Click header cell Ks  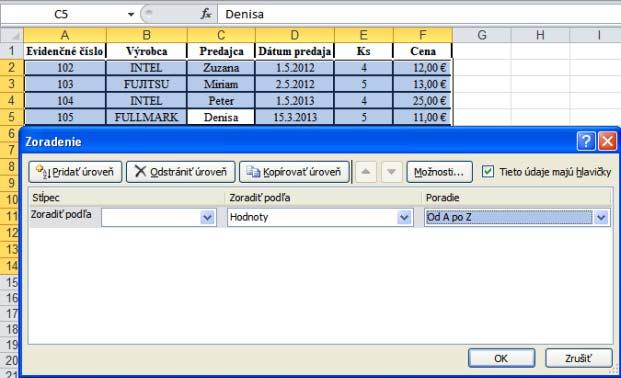click(364, 51)
